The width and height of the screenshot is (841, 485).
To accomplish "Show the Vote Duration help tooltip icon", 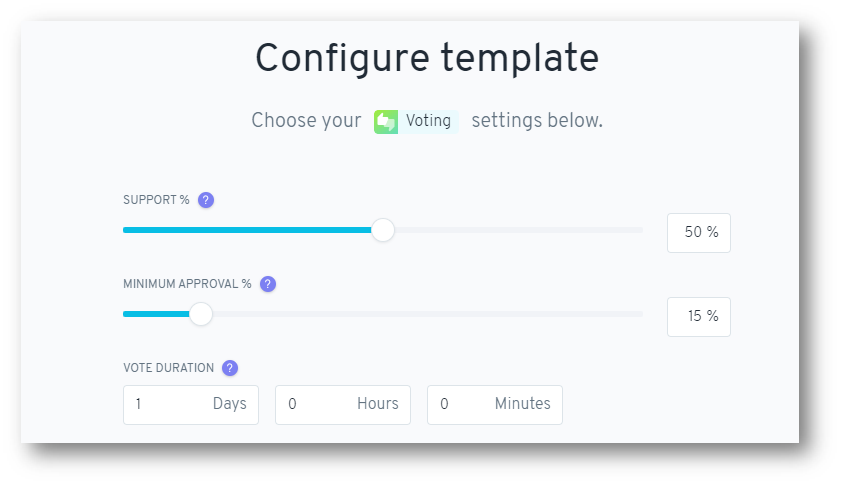I will tap(230, 368).
